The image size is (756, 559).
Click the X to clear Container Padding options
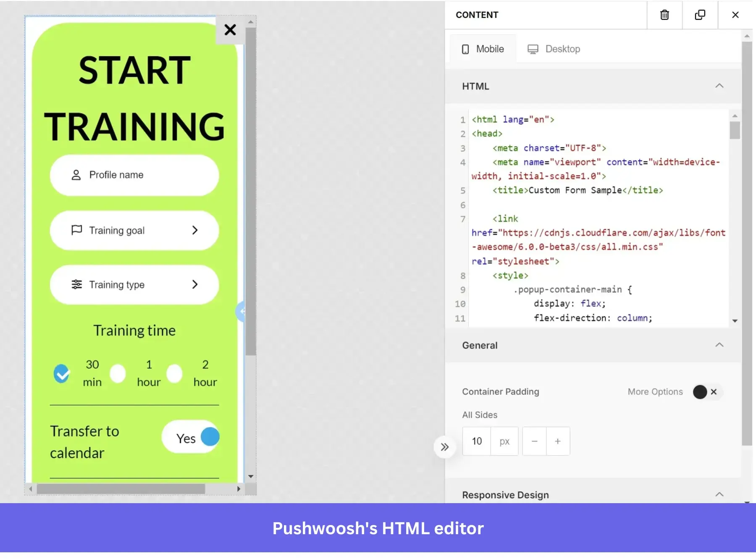point(713,392)
